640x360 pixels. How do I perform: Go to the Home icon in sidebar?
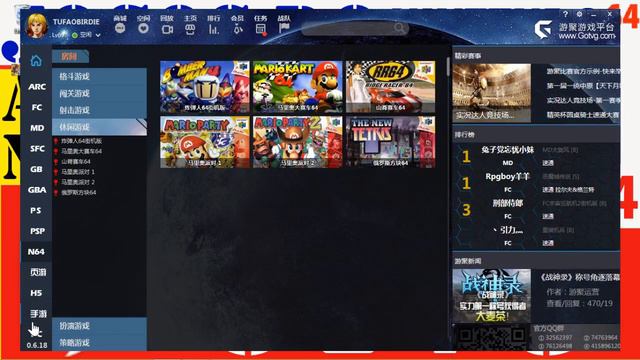pyautogui.click(x=36, y=61)
